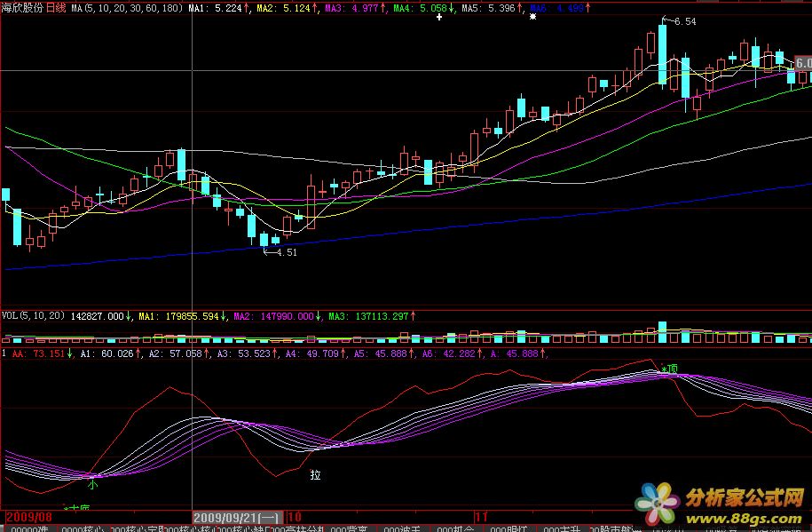Click the green 小 signal marker

click(92, 485)
